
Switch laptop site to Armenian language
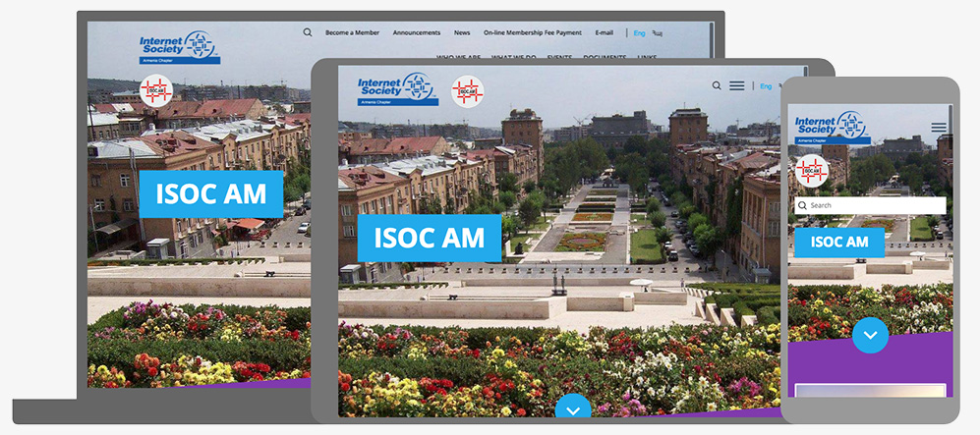(x=657, y=33)
